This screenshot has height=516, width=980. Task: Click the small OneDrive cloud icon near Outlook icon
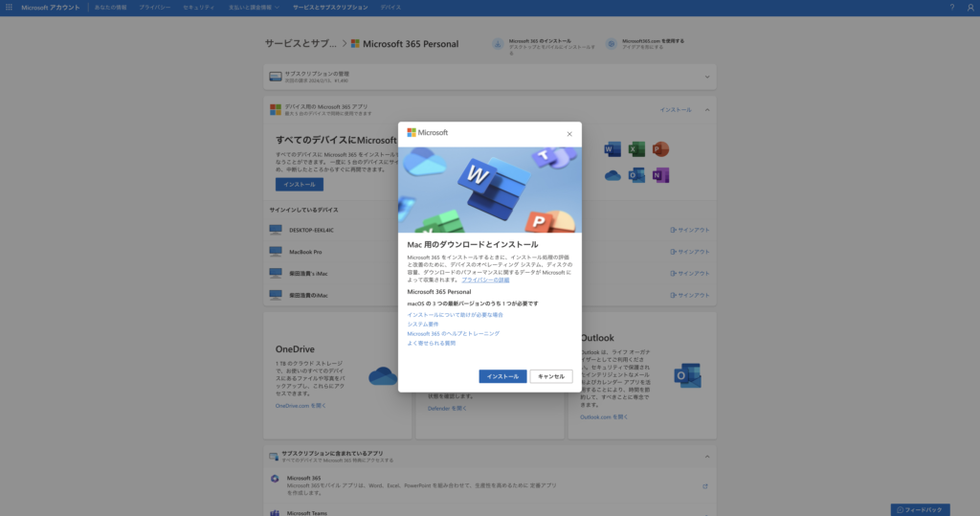pos(612,176)
